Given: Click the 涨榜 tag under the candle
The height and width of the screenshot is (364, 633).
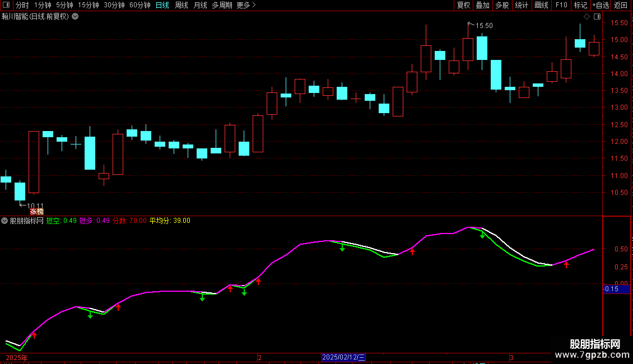Looking at the screenshot, I should coord(36,212).
